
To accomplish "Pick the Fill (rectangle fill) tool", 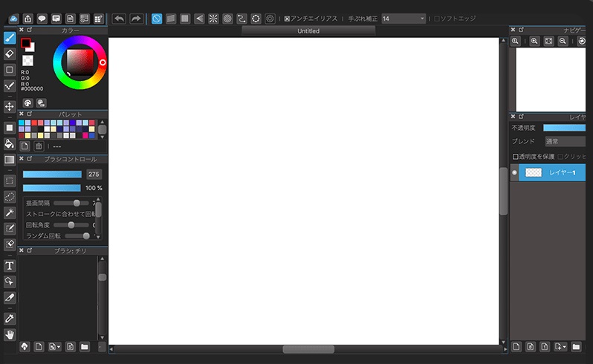I will 10,127.
